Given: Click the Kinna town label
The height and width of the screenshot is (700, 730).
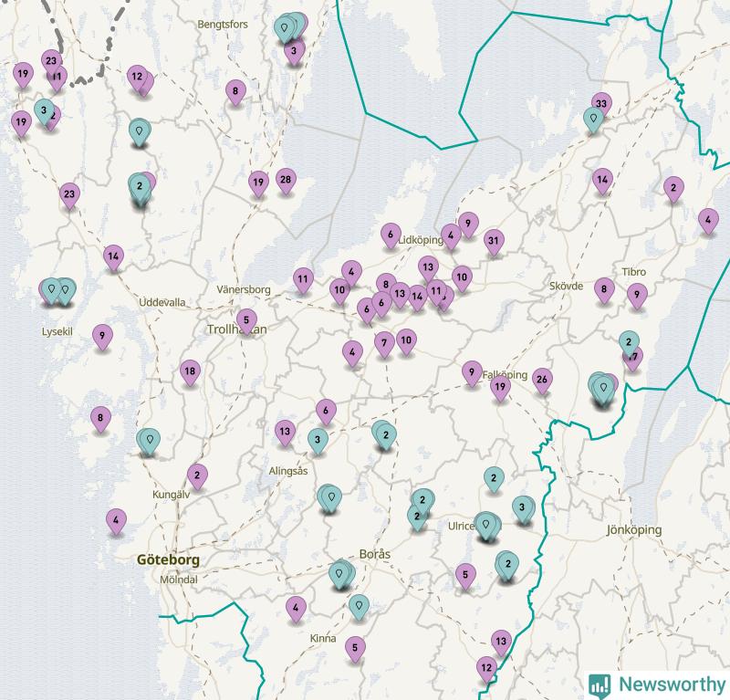Looking at the screenshot, I should tap(323, 639).
